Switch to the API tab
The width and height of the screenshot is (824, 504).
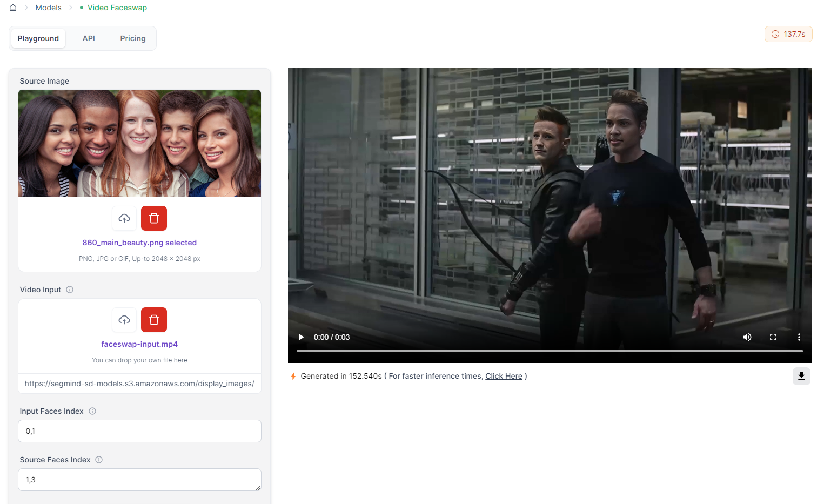tap(89, 38)
